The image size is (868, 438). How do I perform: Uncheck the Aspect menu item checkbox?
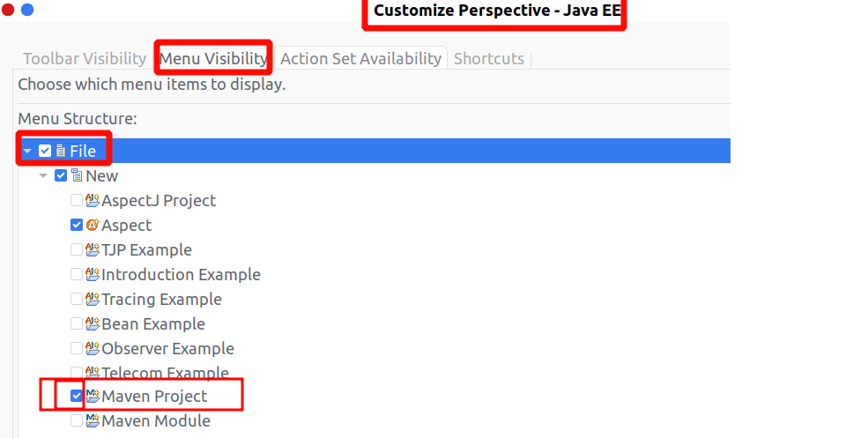(x=77, y=226)
